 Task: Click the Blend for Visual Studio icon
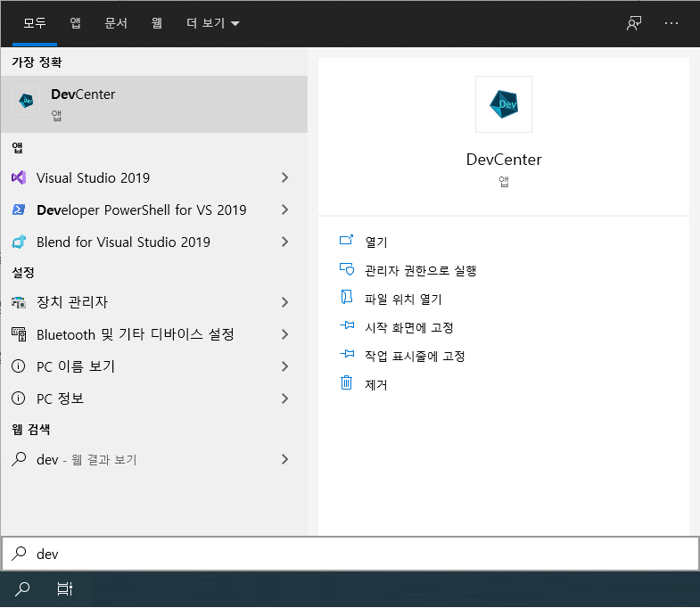point(19,242)
